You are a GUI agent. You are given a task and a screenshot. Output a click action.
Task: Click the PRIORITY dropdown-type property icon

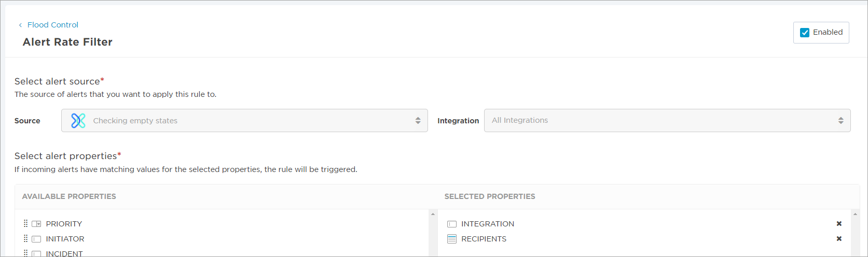pyautogui.click(x=36, y=224)
